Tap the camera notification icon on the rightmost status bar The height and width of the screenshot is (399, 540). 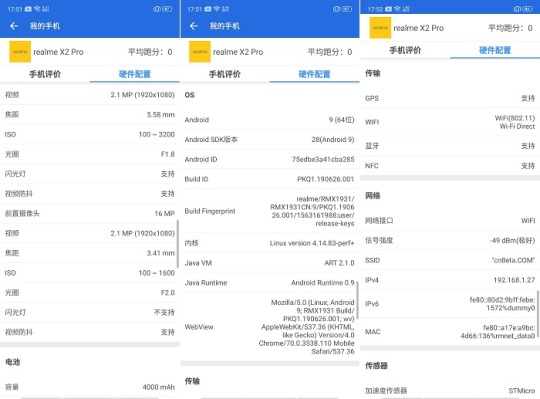tap(388, 9)
